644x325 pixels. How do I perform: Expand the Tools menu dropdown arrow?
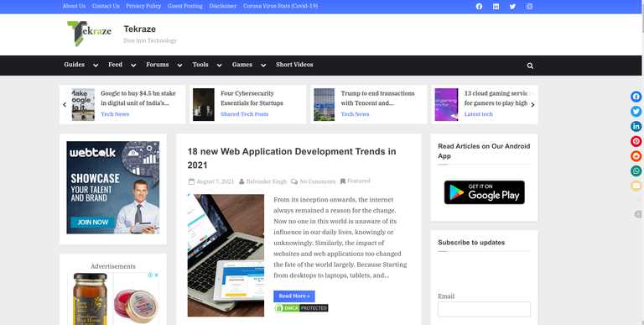pos(220,65)
